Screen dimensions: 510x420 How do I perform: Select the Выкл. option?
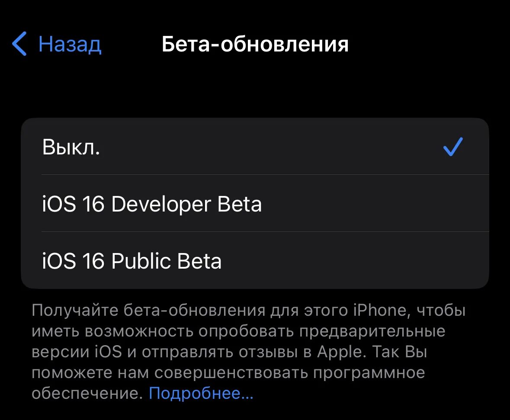pyautogui.click(x=255, y=146)
